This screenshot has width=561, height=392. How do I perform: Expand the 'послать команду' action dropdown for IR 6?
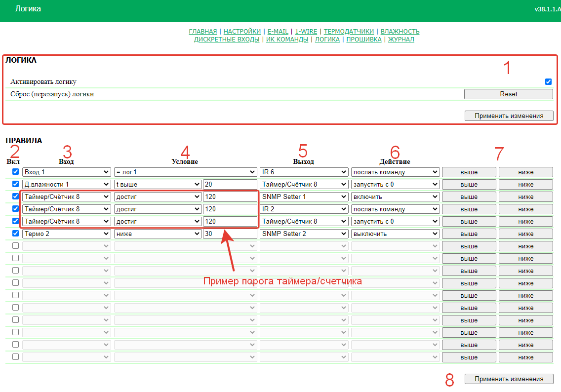coord(395,172)
